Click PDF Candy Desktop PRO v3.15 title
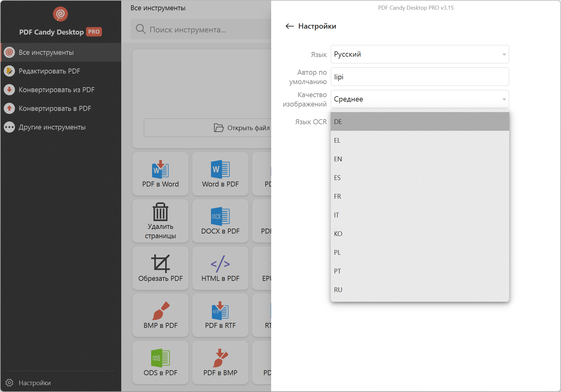 [x=416, y=8]
